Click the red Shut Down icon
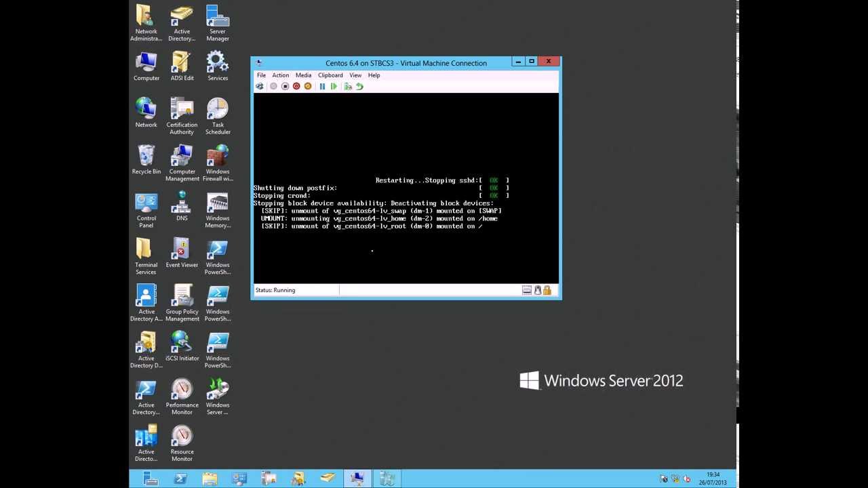The height and width of the screenshot is (488, 868). 296,86
